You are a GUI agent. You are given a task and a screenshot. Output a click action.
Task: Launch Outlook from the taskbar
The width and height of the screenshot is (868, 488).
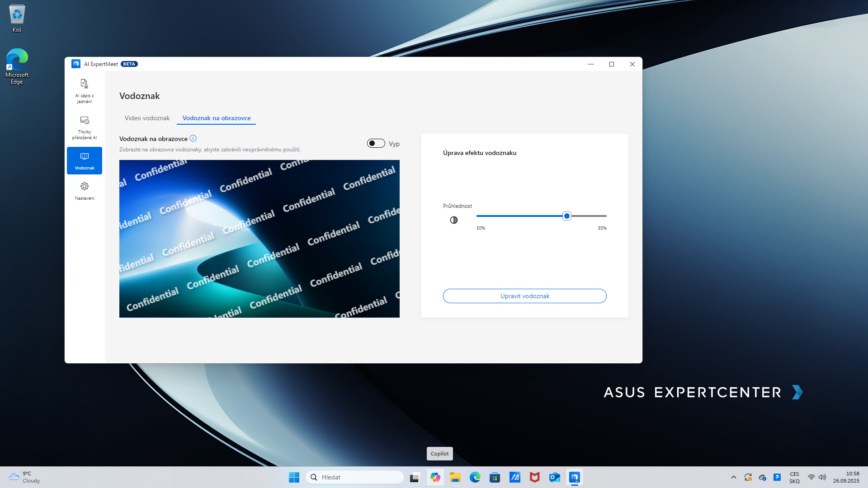(x=554, y=477)
